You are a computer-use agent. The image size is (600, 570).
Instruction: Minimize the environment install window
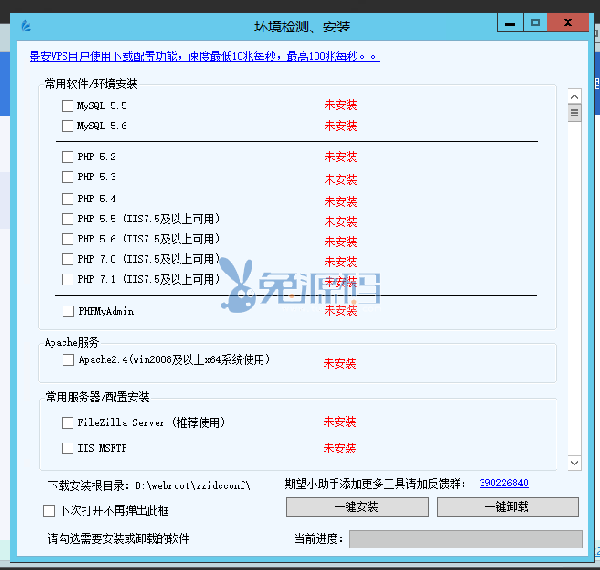coord(510,23)
